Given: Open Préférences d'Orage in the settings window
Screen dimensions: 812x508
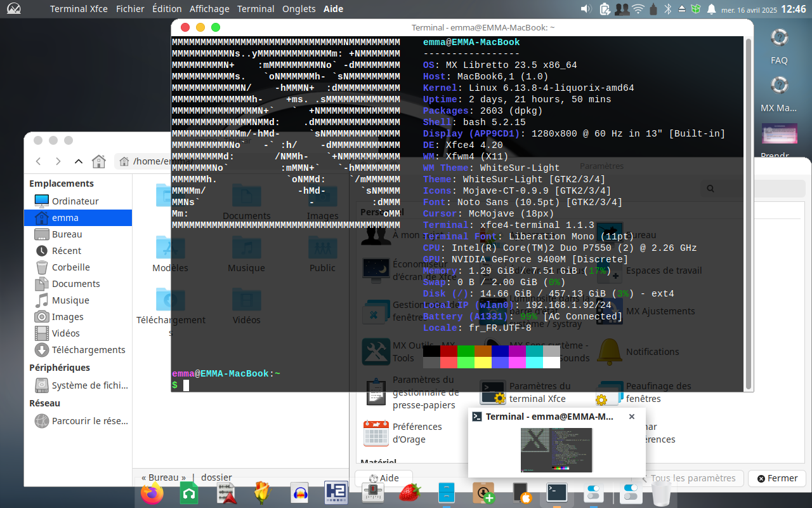Looking at the screenshot, I should (x=403, y=433).
